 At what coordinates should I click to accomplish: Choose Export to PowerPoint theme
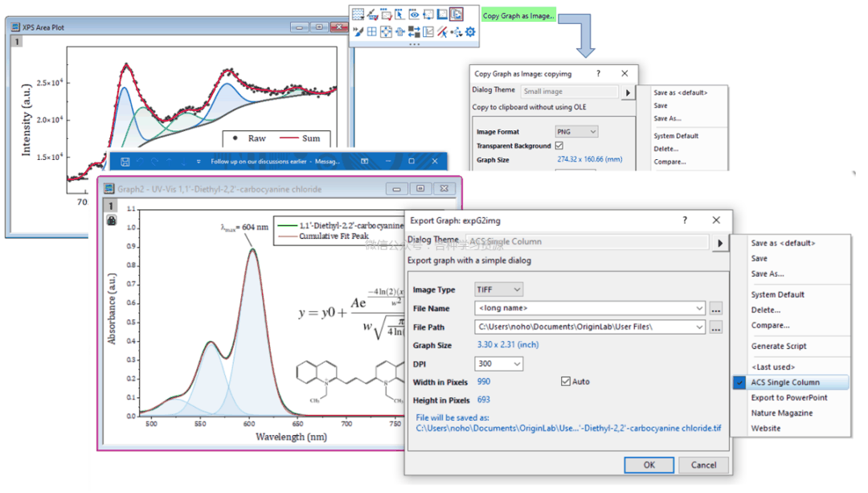[x=788, y=397]
